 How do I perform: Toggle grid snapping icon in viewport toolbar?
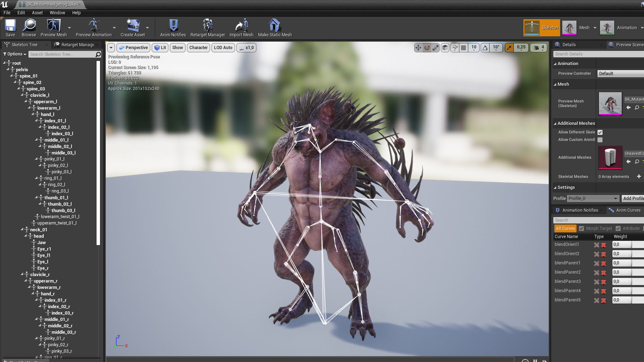coord(464,48)
